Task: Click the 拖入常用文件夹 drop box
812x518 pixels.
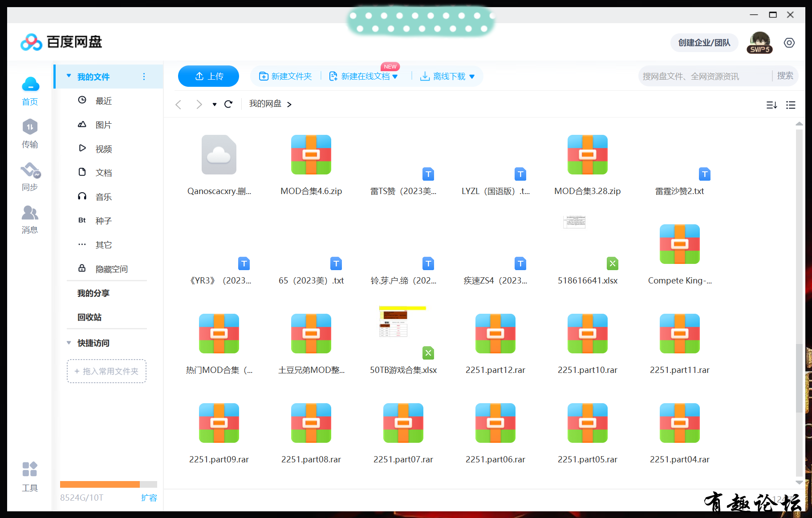Action: (x=107, y=371)
